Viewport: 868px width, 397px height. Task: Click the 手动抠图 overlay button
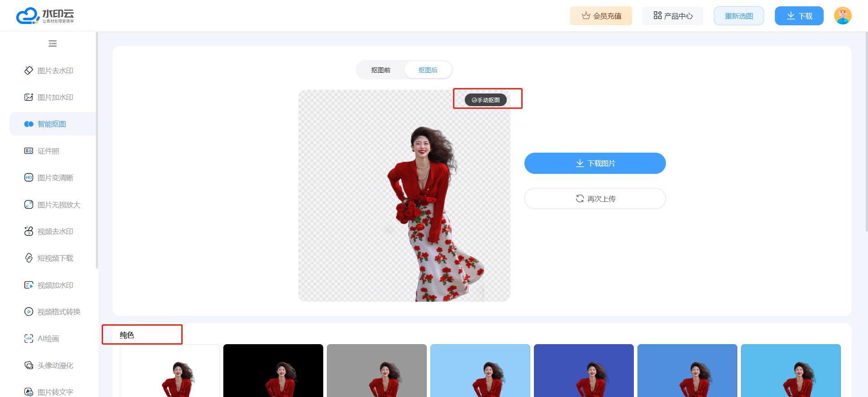point(486,100)
